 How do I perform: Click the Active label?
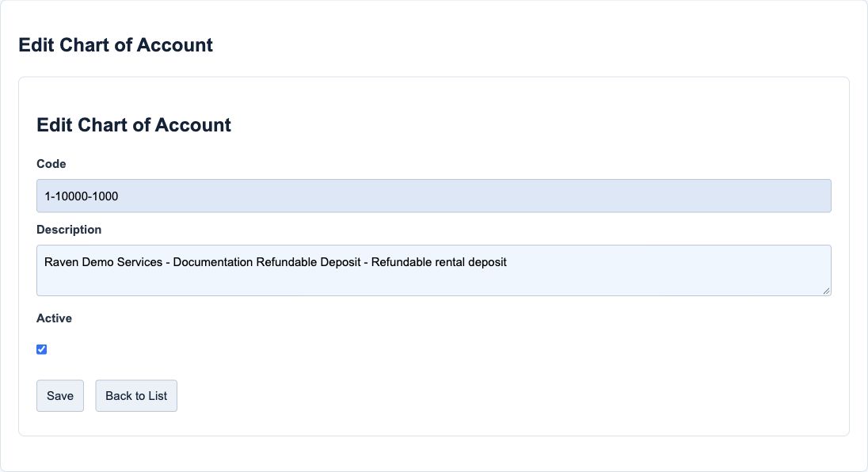click(x=54, y=318)
